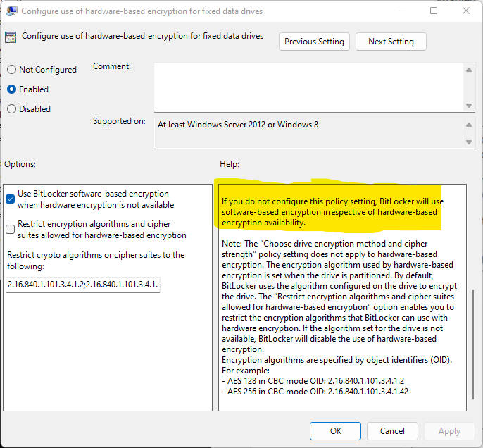The height and width of the screenshot is (448, 483).
Task: Click the 'Help:' label
Action: pos(230,164)
